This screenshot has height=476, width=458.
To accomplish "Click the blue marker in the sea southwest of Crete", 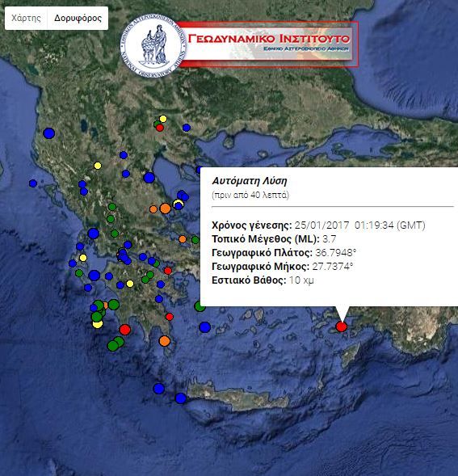I will pyautogui.click(x=159, y=389).
